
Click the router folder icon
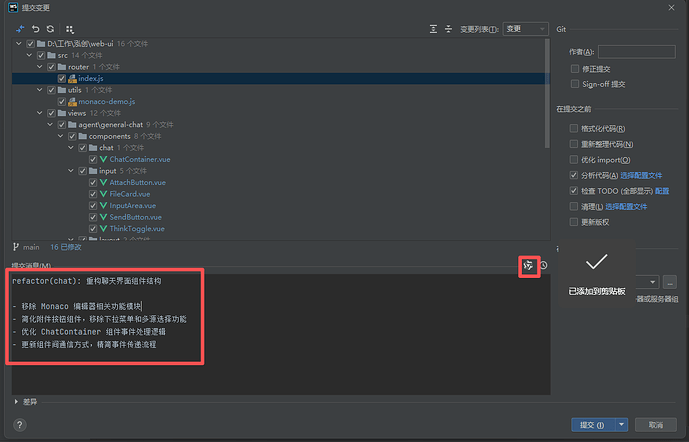(62, 67)
